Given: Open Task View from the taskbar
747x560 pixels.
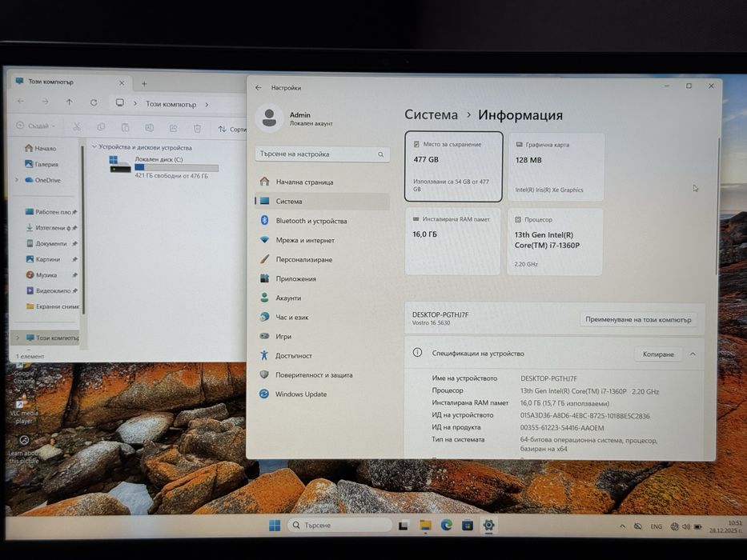Looking at the screenshot, I should click(x=404, y=526).
